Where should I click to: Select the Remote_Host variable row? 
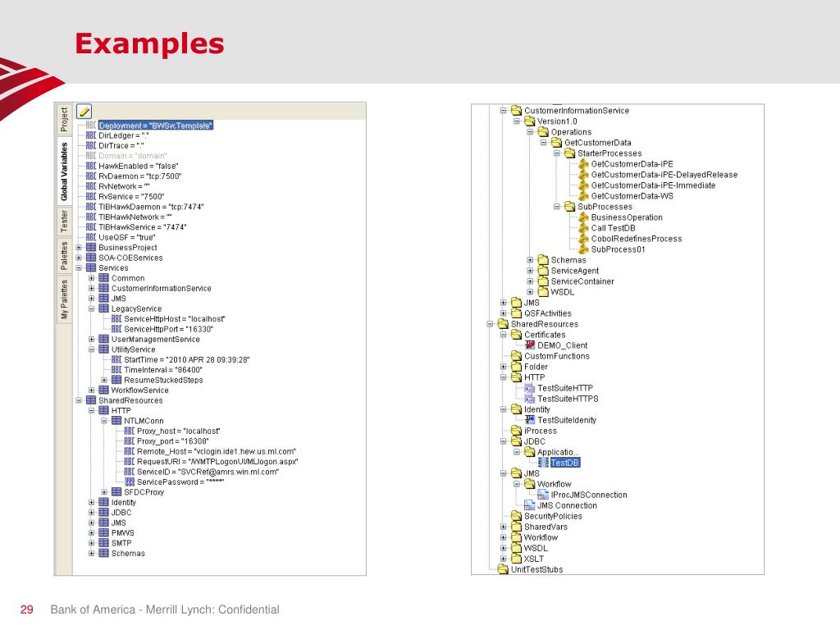pos(216,451)
